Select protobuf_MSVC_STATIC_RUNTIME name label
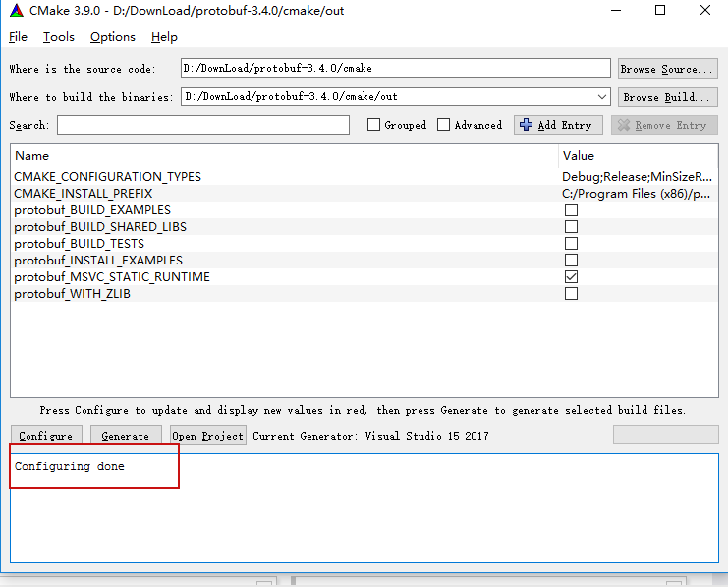This screenshot has width=728, height=587. point(112,277)
